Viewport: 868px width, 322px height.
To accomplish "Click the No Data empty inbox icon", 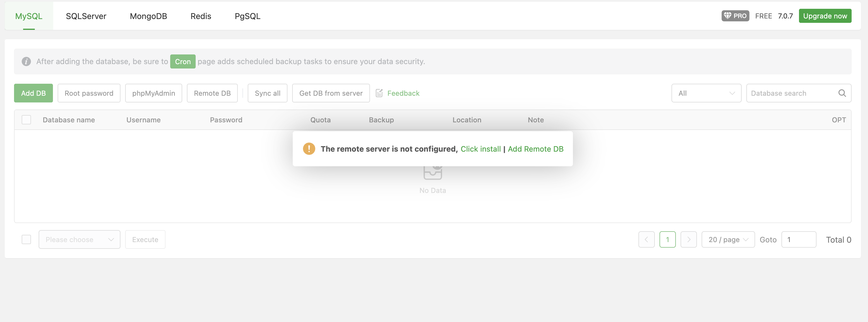I will 433,173.
